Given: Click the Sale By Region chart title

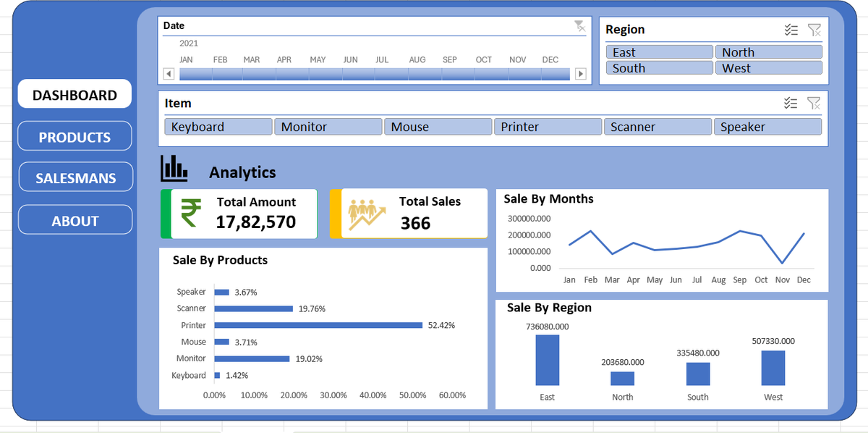Looking at the screenshot, I should [x=549, y=308].
